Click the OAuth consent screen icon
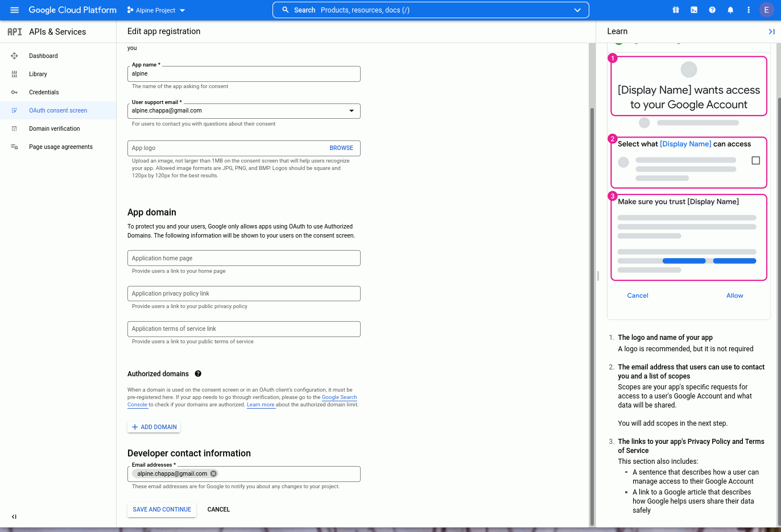Screen dimensions: 781x532 14,110
